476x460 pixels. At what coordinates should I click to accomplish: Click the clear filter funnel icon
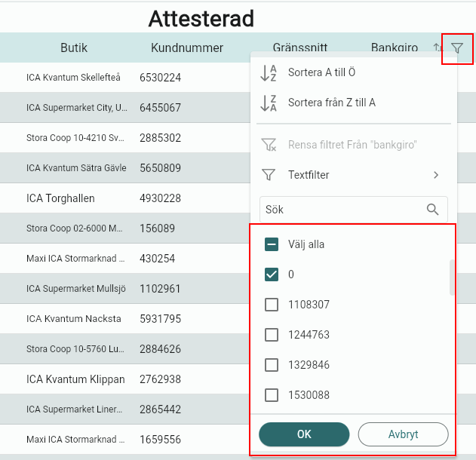269,145
